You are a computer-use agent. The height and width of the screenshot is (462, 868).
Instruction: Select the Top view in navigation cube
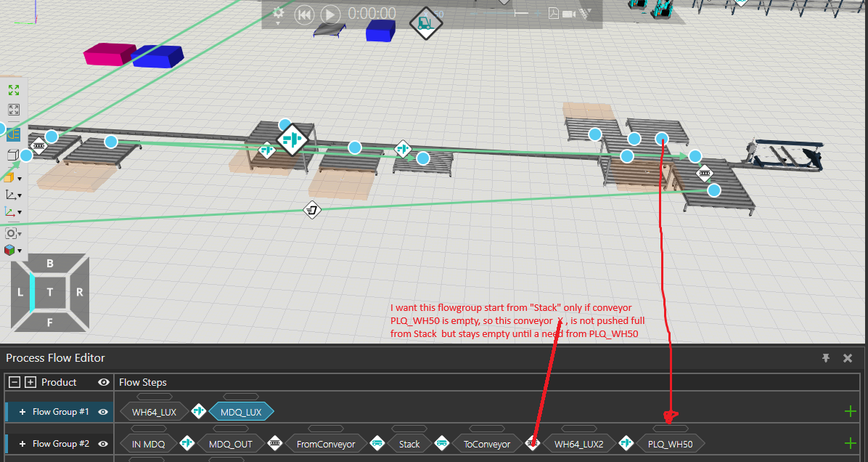50,292
